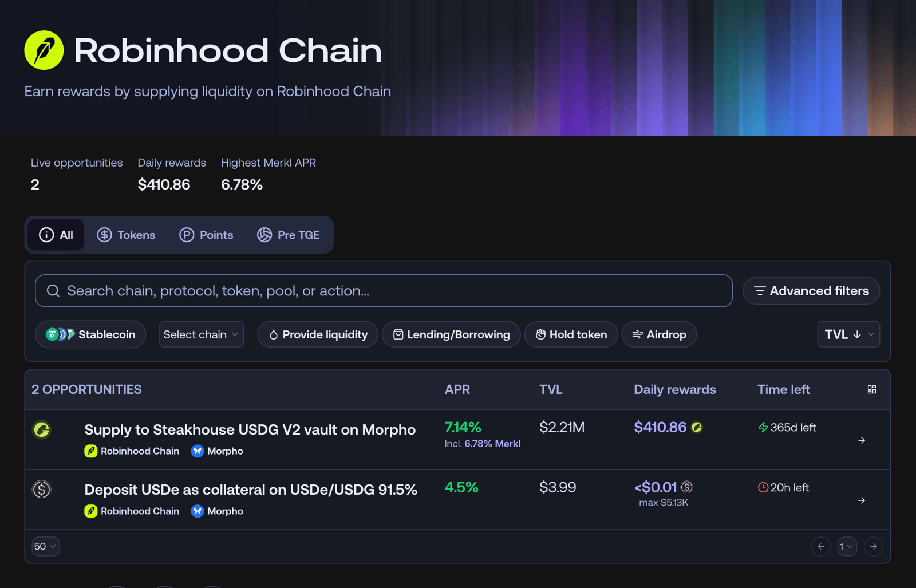Open the 50 rows-per-page dropdown
The image size is (916, 588).
[45, 546]
